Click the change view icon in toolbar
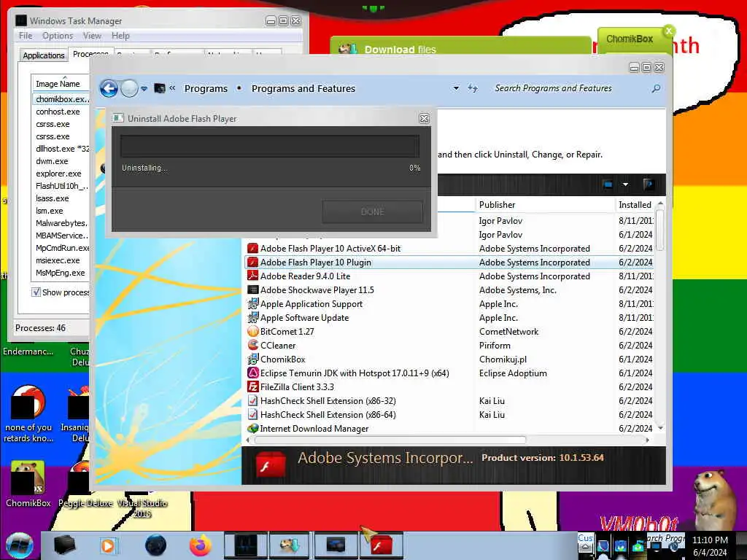This screenshot has width=747, height=560. pyautogui.click(x=608, y=184)
